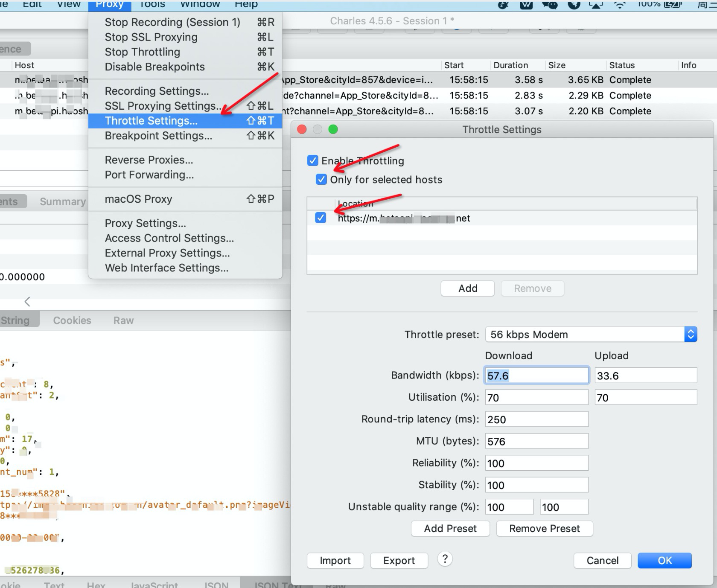
Task: Click the Wi-Fi icon in menu bar
Action: (619, 5)
